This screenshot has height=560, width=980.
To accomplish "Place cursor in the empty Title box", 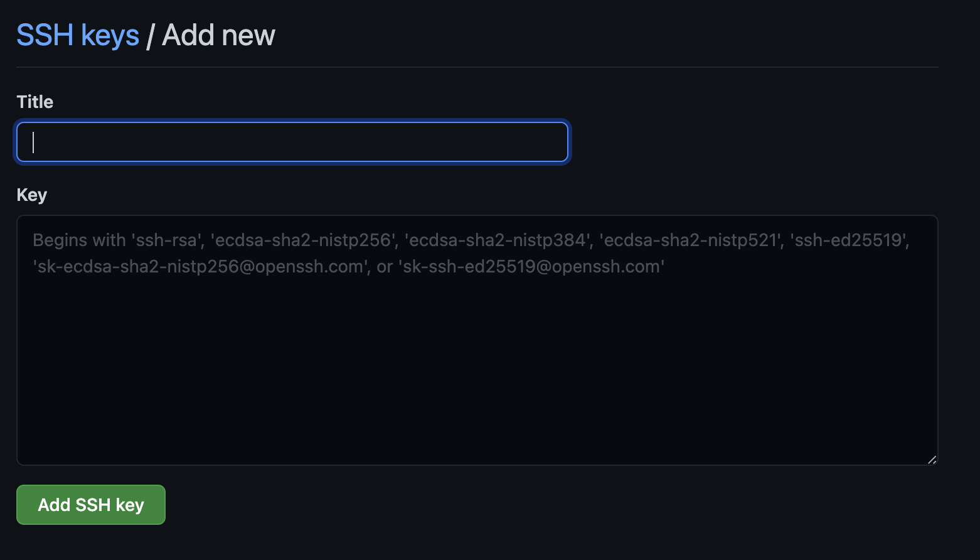I will [292, 142].
